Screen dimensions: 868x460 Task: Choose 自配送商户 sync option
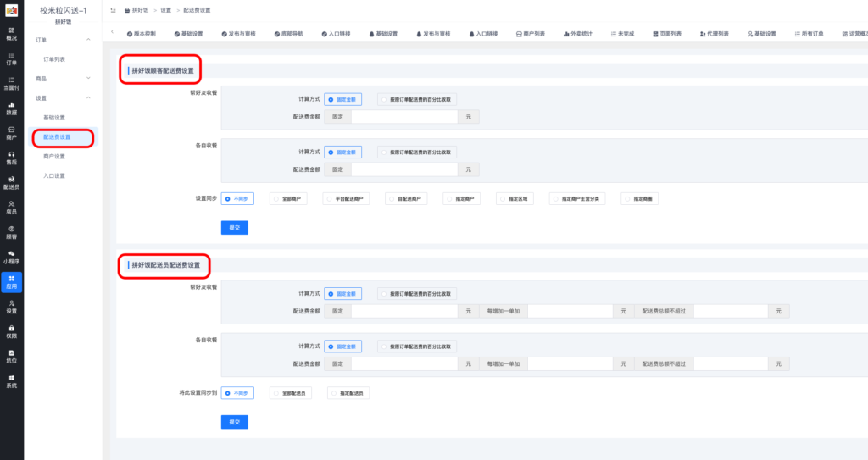point(406,199)
